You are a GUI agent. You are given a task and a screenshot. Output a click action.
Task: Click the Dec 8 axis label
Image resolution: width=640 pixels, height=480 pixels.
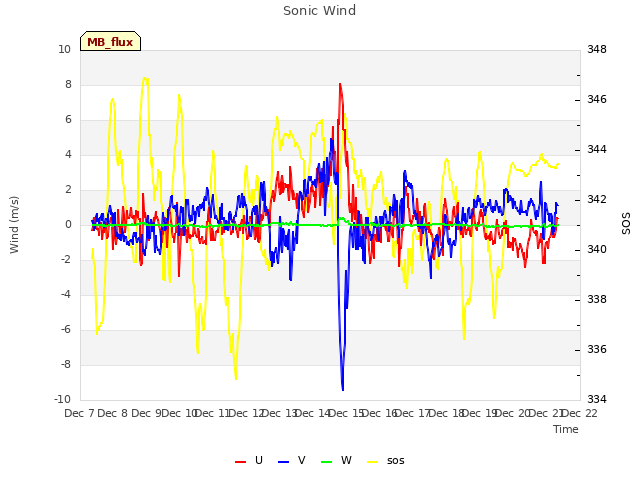coord(113,413)
